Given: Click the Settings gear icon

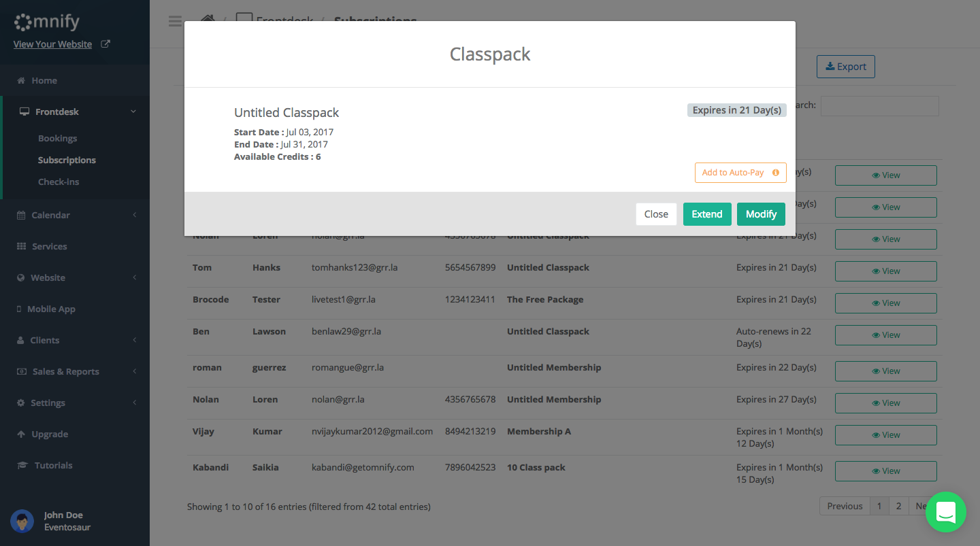Looking at the screenshot, I should point(21,403).
